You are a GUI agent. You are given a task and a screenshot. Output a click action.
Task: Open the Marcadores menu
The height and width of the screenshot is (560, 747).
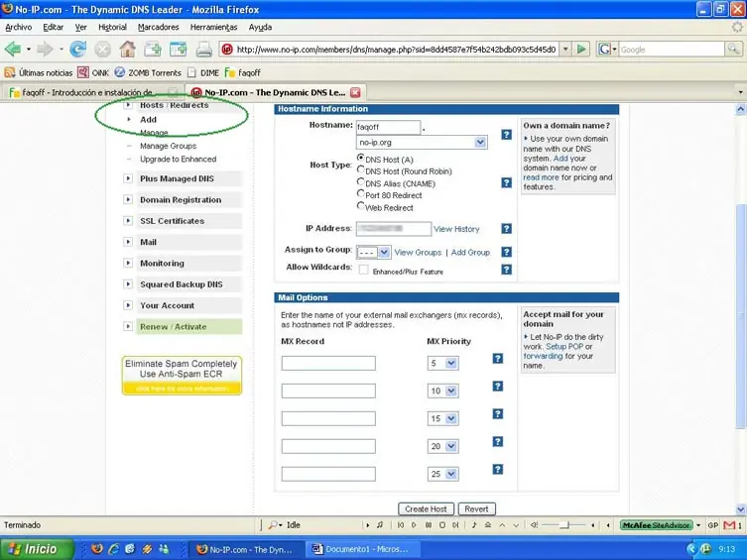158,27
